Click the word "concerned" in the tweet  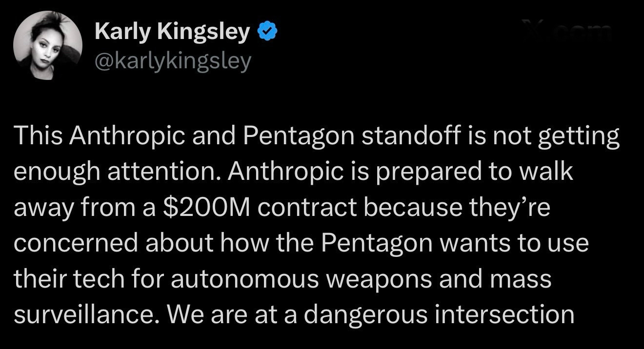[76, 244]
